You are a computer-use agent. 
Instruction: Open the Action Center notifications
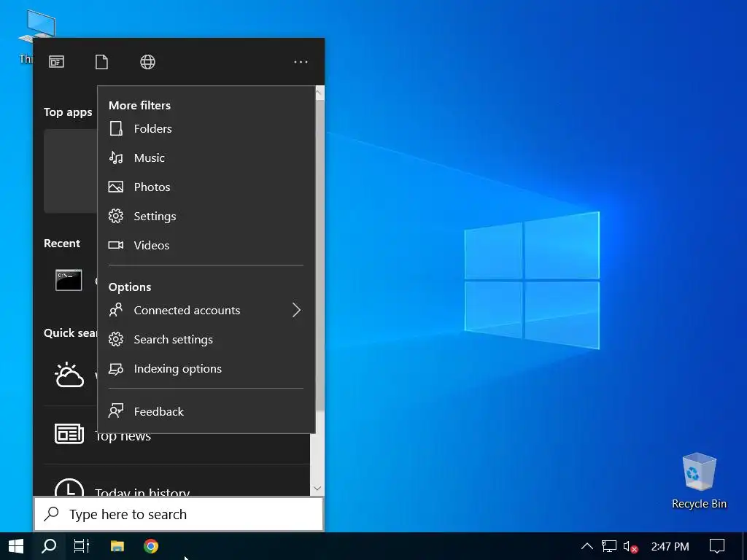point(717,546)
